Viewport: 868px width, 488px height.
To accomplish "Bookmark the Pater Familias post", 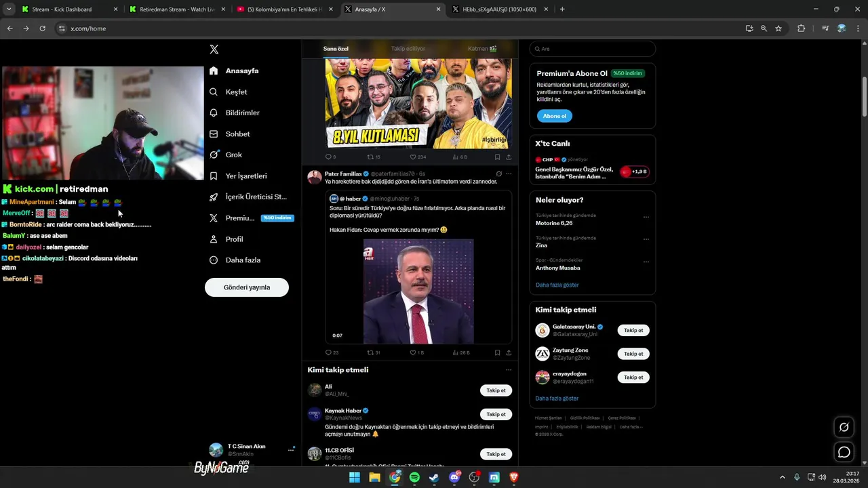I will pos(497,352).
